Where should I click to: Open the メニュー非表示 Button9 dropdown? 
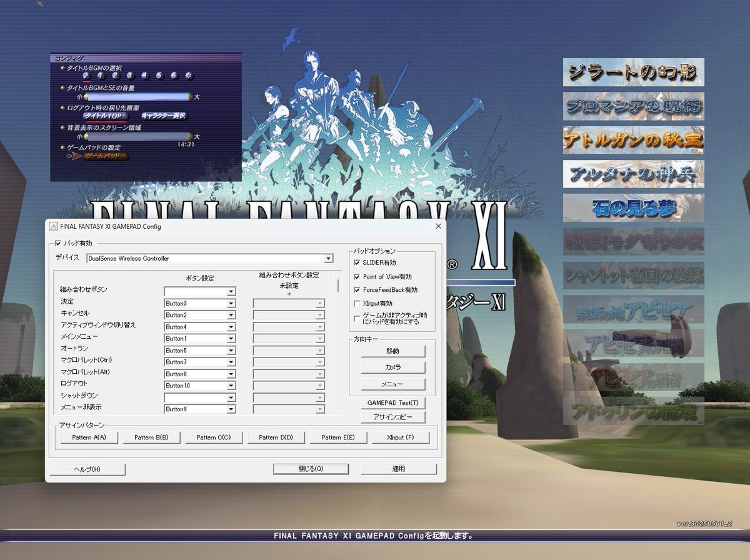point(200,409)
